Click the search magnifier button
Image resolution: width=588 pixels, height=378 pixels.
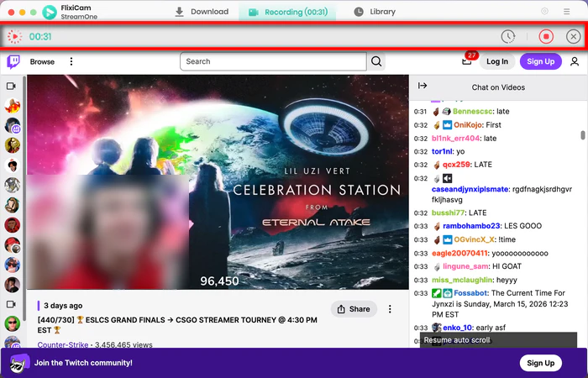pyautogui.click(x=376, y=61)
